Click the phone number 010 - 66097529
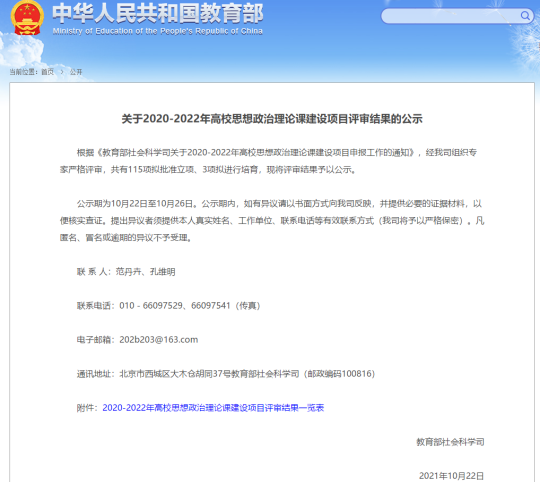Screen dimensions: 541x482 pyautogui.click(x=151, y=306)
